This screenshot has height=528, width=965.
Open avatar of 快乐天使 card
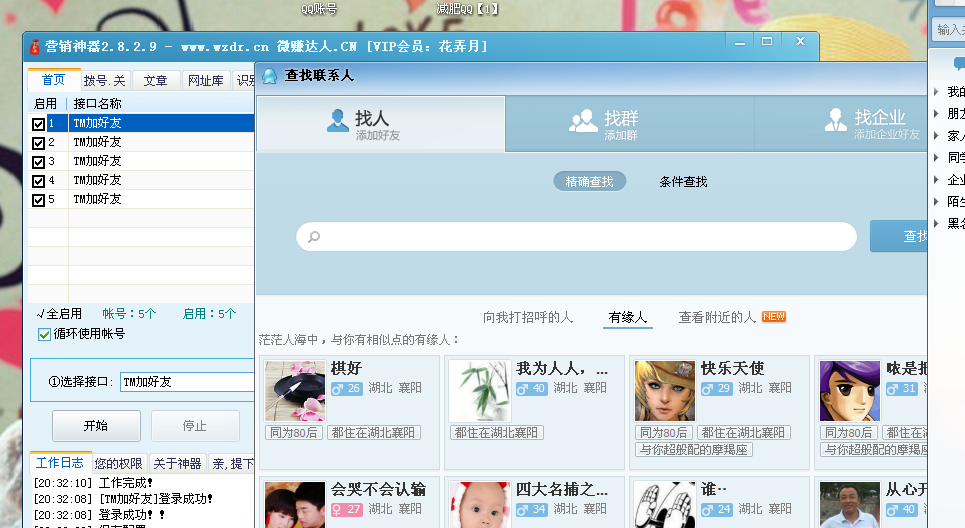click(665, 391)
